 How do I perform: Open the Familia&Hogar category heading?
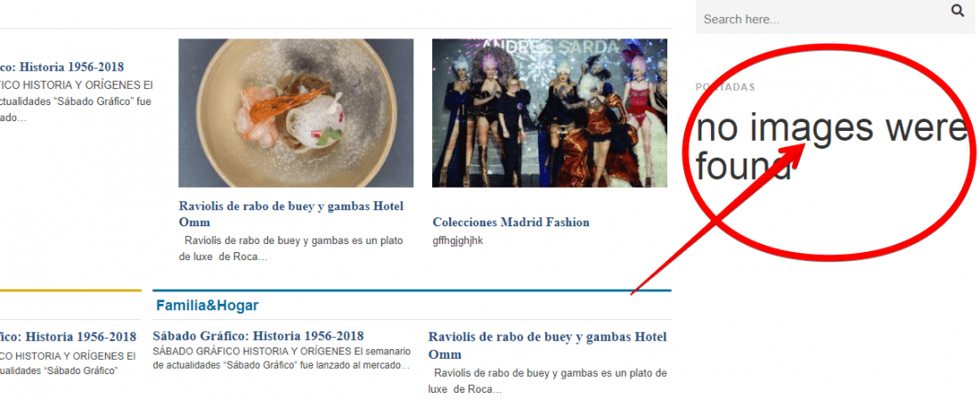(x=207, y=306)
